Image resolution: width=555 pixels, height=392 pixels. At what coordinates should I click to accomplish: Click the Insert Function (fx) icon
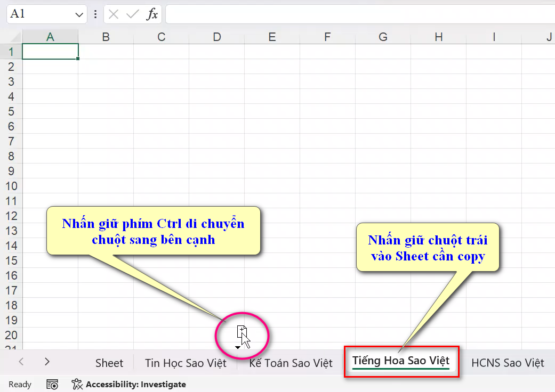pyautogui.click(x=153, y=14)
